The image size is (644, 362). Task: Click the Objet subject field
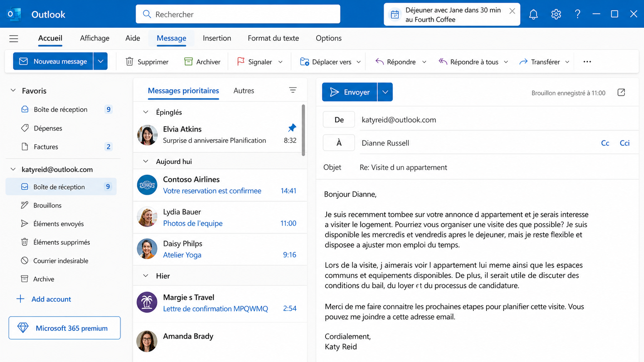click(x=478, y=167)
